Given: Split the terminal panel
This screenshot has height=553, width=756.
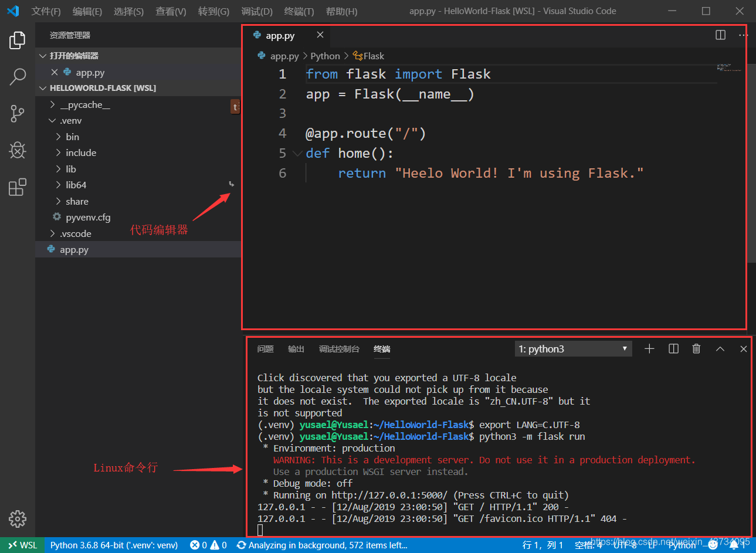Looking at the screenshot, I should 673,349.
